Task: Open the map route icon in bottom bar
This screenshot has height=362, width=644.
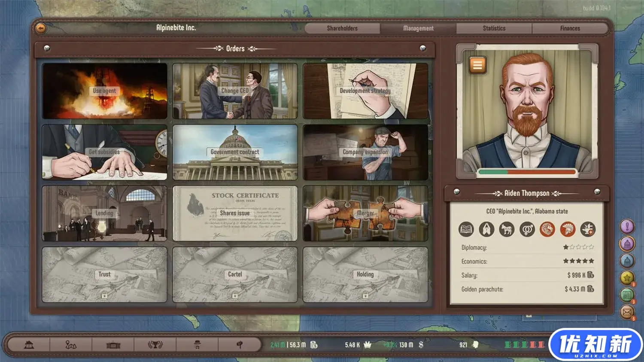Action: coord(71,344)
